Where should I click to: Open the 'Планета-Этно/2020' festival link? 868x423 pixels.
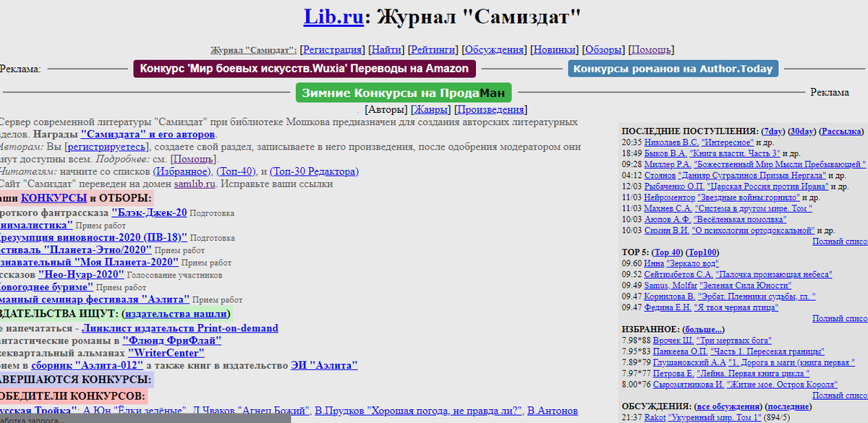click(97, 249)
